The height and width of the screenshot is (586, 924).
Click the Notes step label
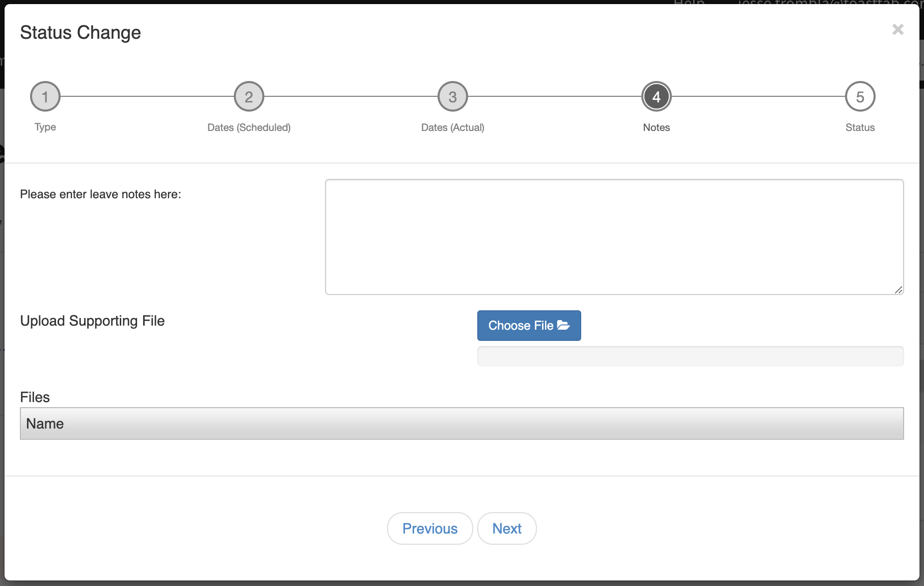(656, 127)
